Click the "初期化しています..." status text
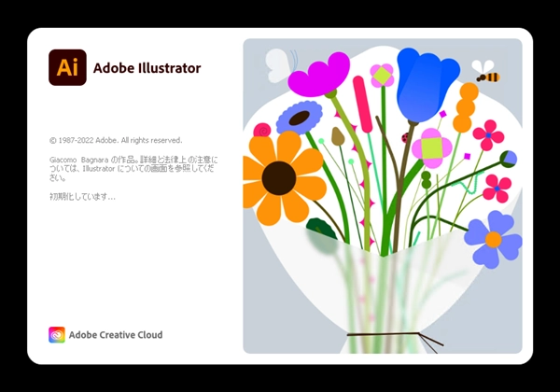This screenshot has height=392, width=560. pyautogui.click(x=82, y=197)
